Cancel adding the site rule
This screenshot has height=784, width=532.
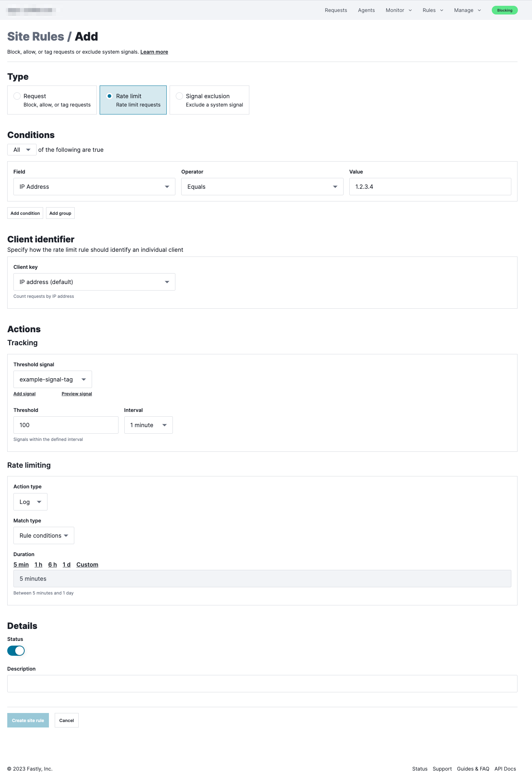(x=67, y=720)
